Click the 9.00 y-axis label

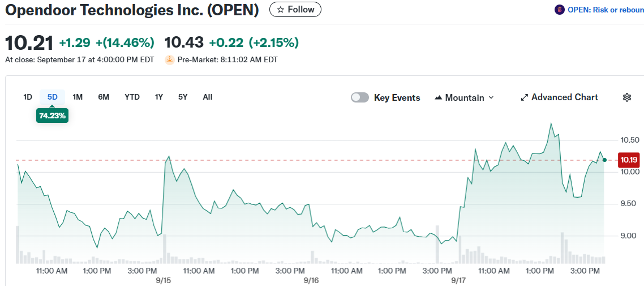(x=628, y=236)
